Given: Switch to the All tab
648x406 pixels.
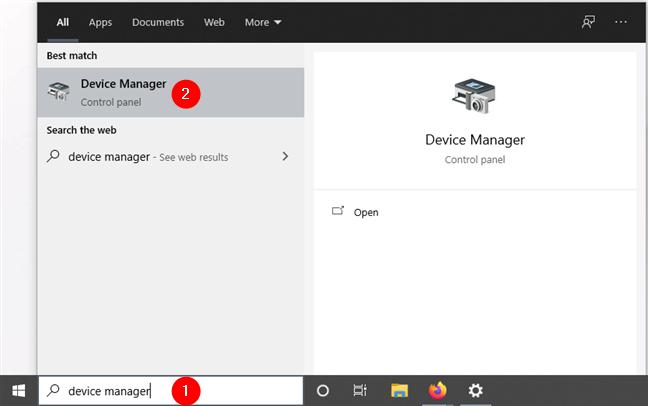Looking at the screenshot, I should click(63, 22).
